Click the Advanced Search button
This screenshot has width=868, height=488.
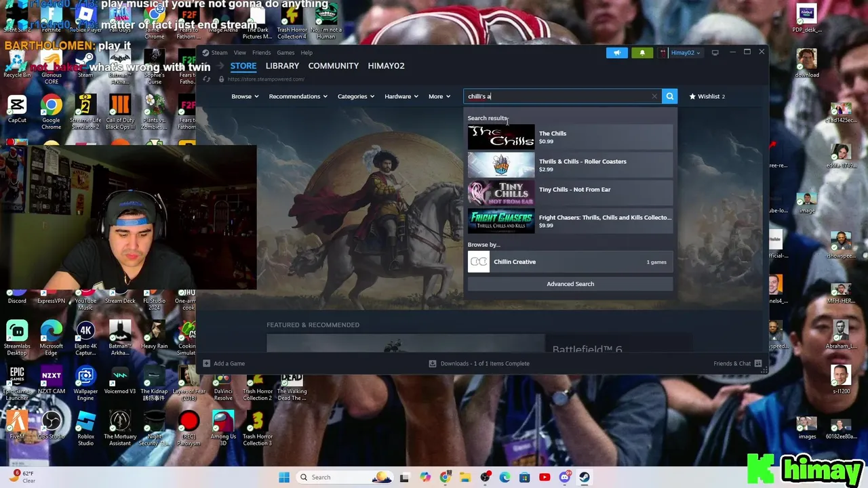click(570, 284)
